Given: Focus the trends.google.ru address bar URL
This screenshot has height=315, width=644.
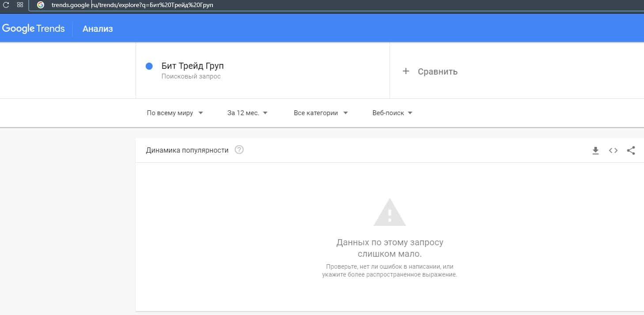Looking at the screenshot, I should pos(133,5).
